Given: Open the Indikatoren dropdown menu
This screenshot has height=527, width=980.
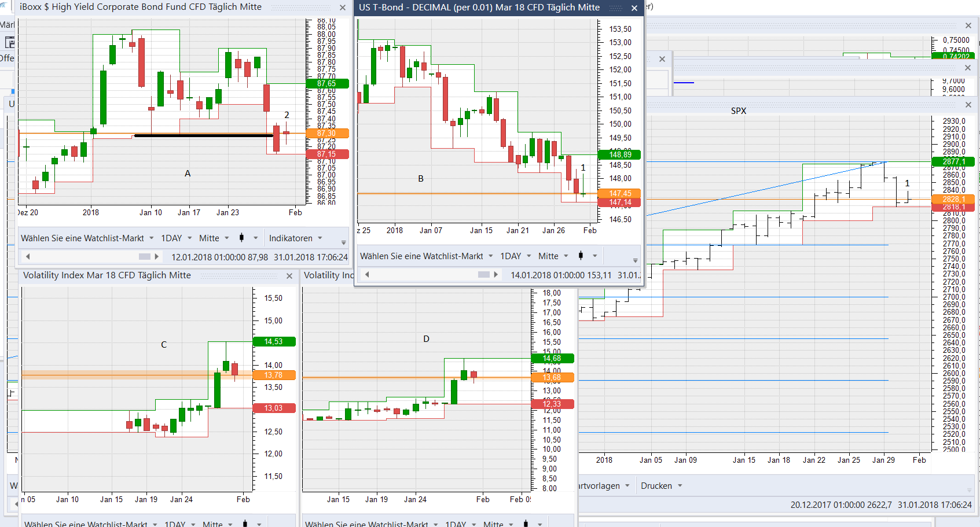Looking at the screenshot, I should coord(295,238).
